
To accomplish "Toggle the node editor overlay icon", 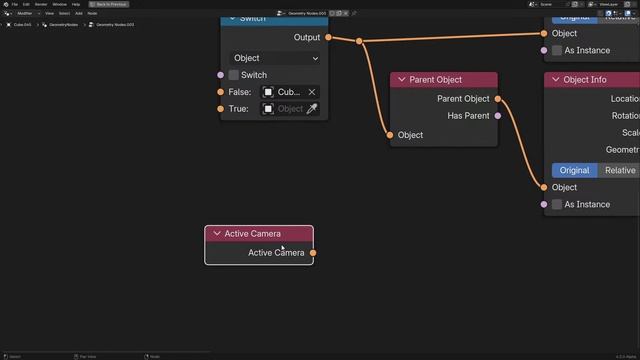I will click(628, 13).
